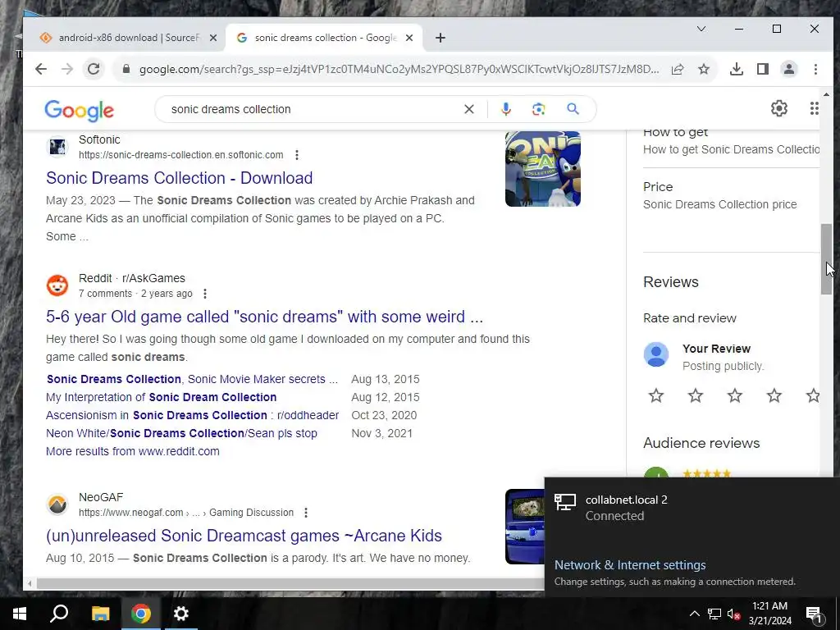Search by image with Google Lens
The width and height of the screenshot is (840, 630).
pos(538,109)
